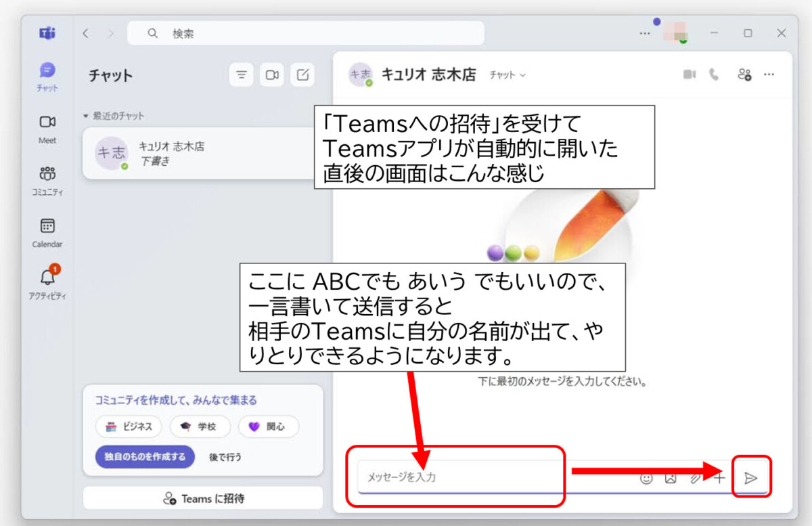This screenshot has height=526, width=812.
Task: Click the チャット heading of list panel
Action: pyautogui.click(x=110, y=76)
